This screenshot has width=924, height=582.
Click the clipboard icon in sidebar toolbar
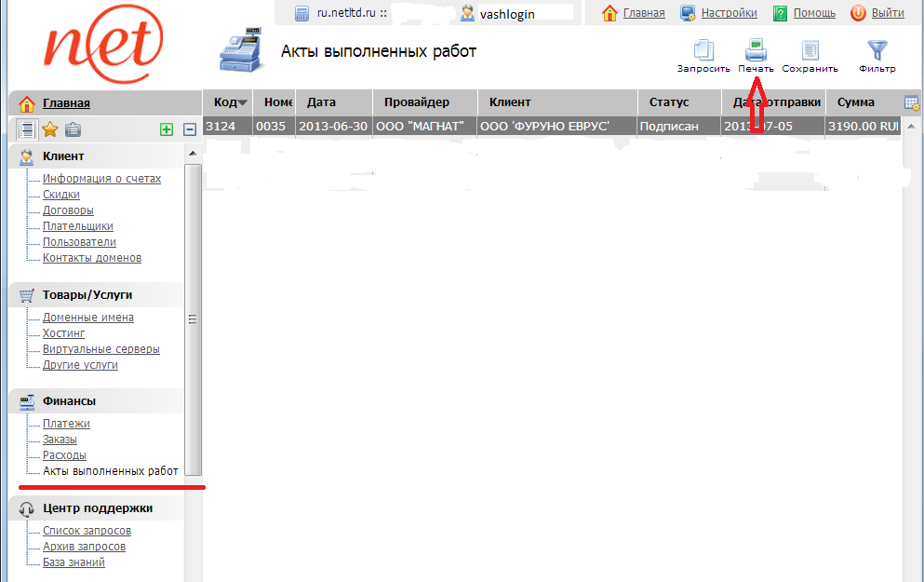pyautogui.click(x=73, y=129)
